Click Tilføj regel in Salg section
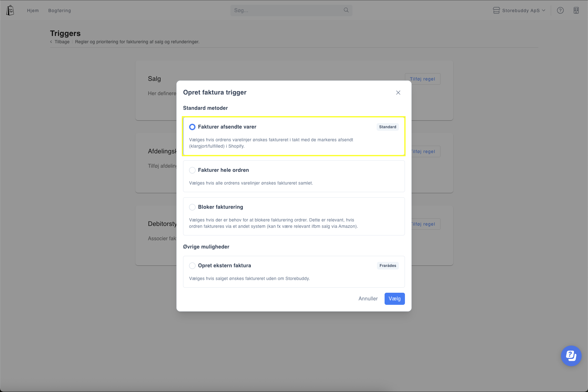The height and width of the screenshot is (392, 588). [422, 79]
